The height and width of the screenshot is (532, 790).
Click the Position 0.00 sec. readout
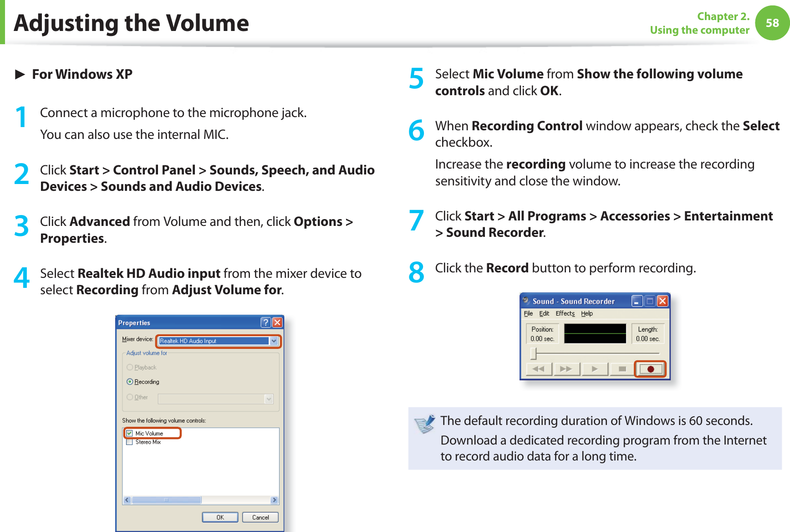coord(542,334)
